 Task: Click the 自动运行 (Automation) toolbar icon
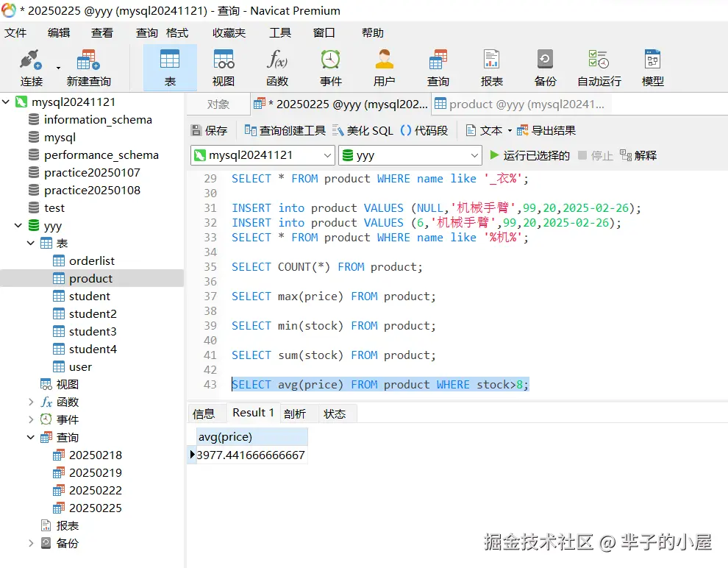[x=599, y=68]
